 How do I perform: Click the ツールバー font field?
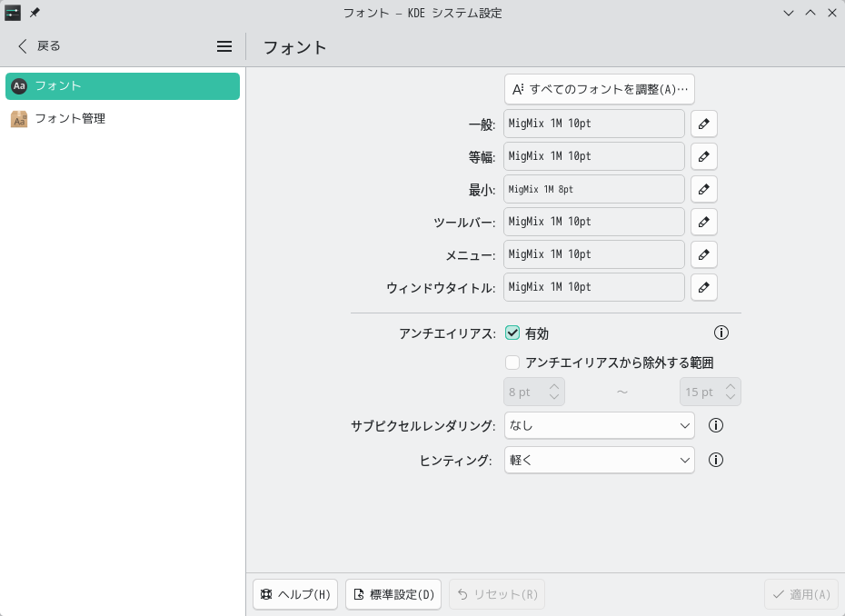(594, 222)
